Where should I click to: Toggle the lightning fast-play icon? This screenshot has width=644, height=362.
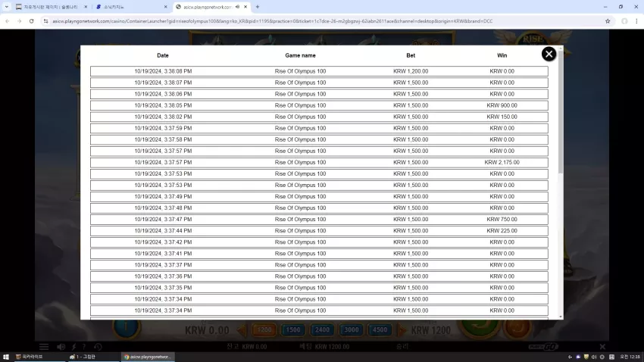pos(74,347)
